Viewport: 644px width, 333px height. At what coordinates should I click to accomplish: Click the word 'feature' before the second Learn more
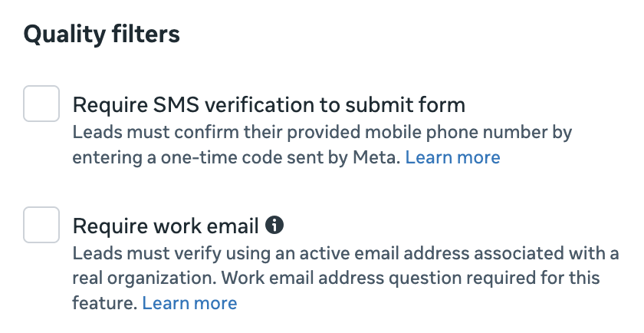[x=104, y=303]
